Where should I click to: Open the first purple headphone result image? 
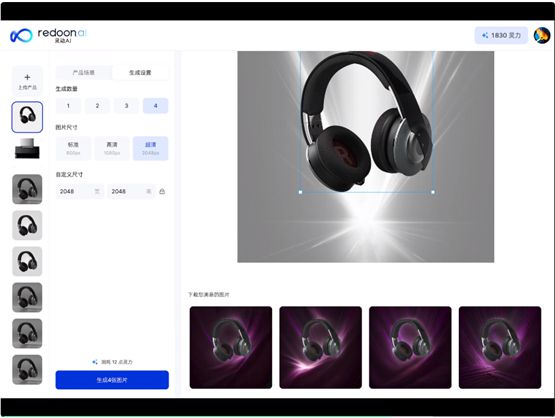pyautogui.click(x=231, y=348)
